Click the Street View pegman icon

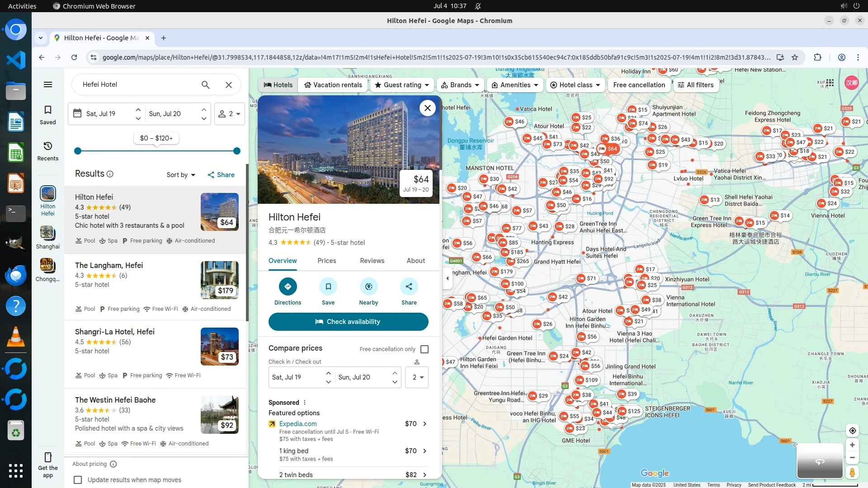click(852, 473)
